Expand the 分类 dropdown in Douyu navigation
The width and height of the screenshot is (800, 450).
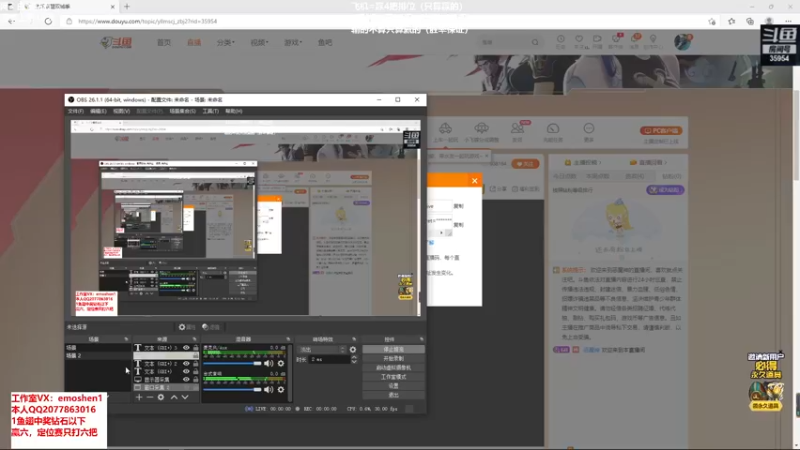226,42
